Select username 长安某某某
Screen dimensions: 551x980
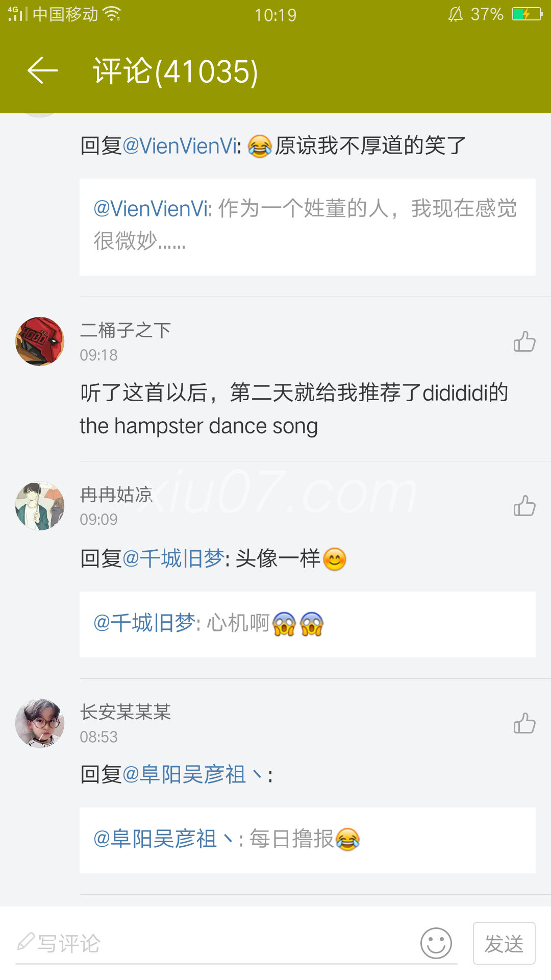[126, 712]
